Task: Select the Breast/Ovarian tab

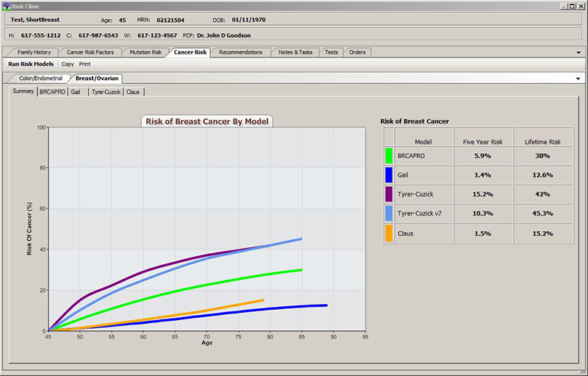Action: (x=97, y=79)
